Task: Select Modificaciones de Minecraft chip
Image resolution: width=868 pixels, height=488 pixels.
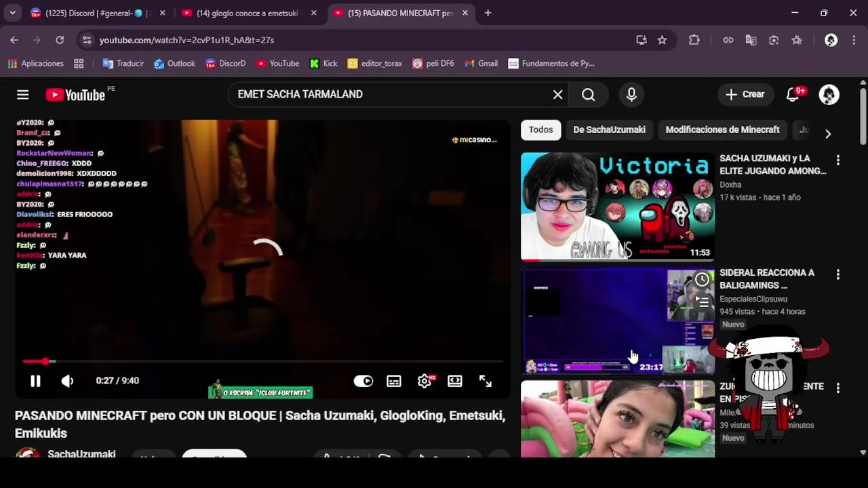Action: (722, 129)
